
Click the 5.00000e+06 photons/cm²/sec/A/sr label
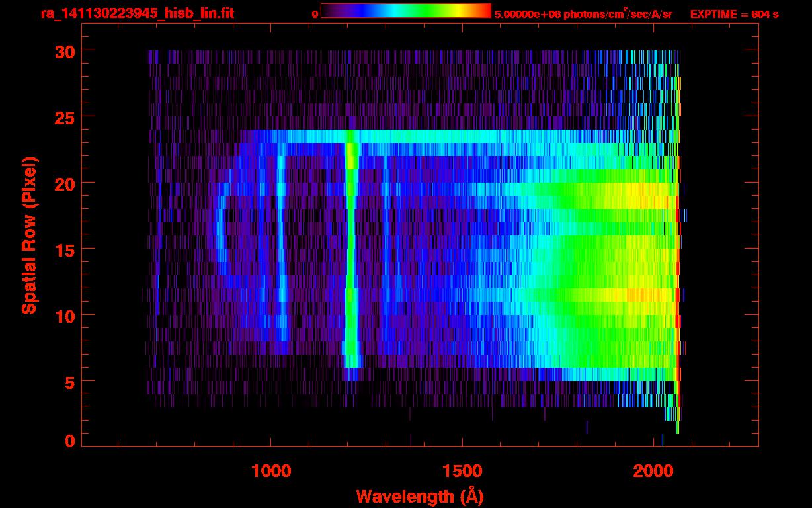point(583,13)
